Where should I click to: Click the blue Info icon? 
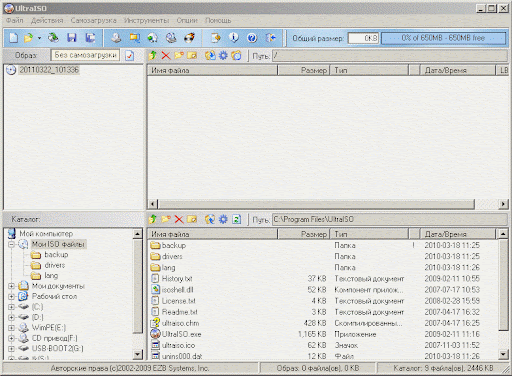(234, 38)
